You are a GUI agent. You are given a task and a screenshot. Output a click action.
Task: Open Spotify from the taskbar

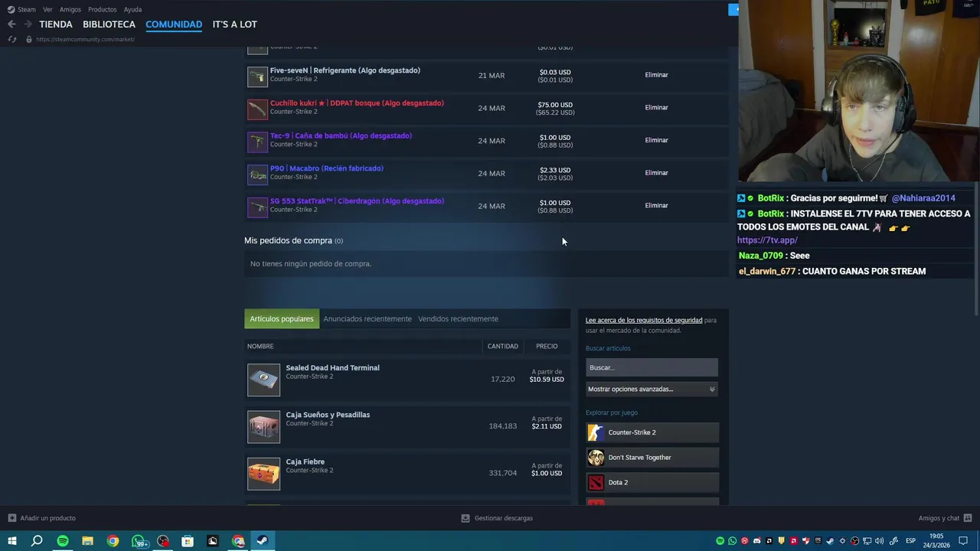[x=63, y=541]
